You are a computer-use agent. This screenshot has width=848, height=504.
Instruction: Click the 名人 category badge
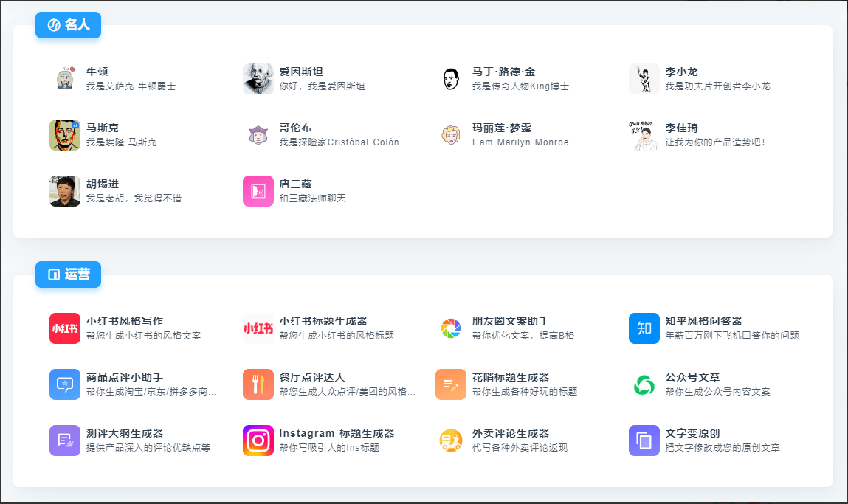(68, 24)
